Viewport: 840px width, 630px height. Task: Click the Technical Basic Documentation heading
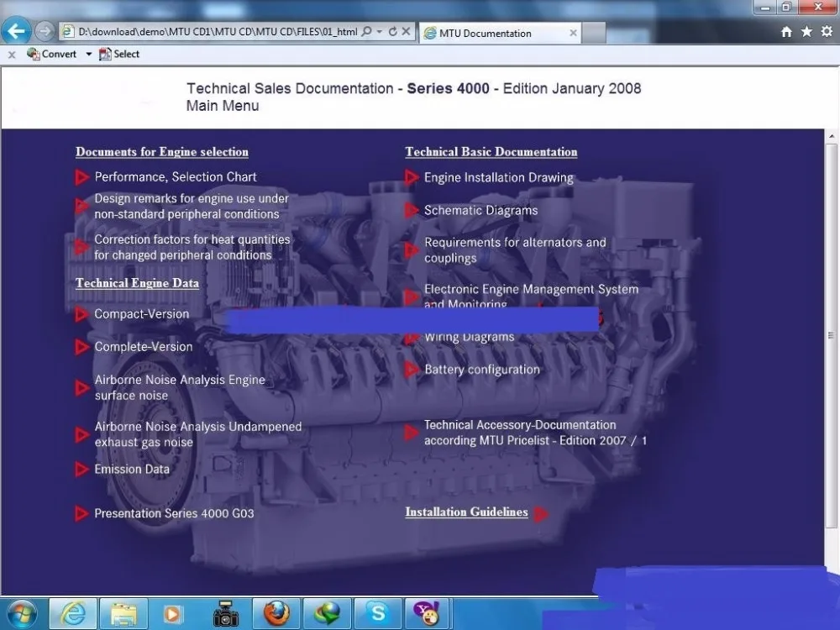(x=491, y=151)
